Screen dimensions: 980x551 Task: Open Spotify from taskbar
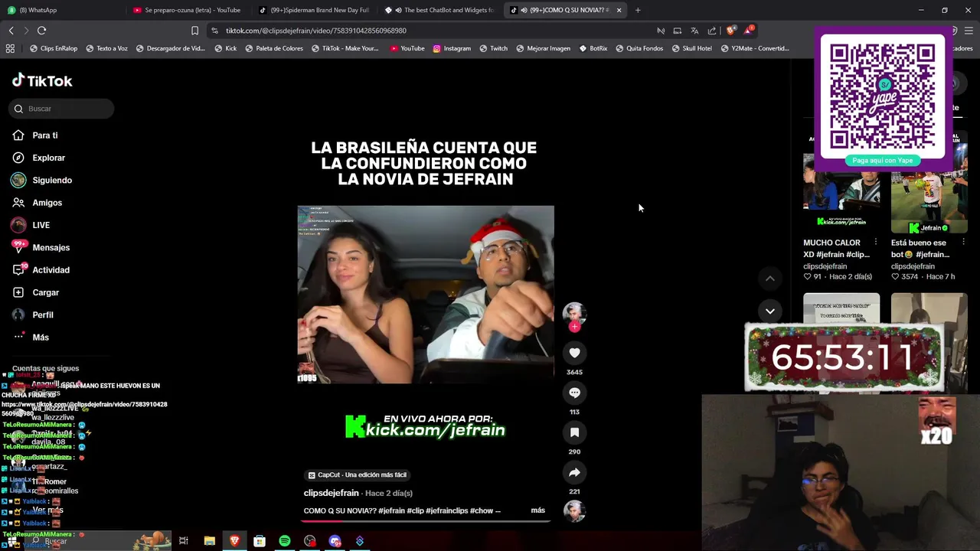(x=285, y=541)
